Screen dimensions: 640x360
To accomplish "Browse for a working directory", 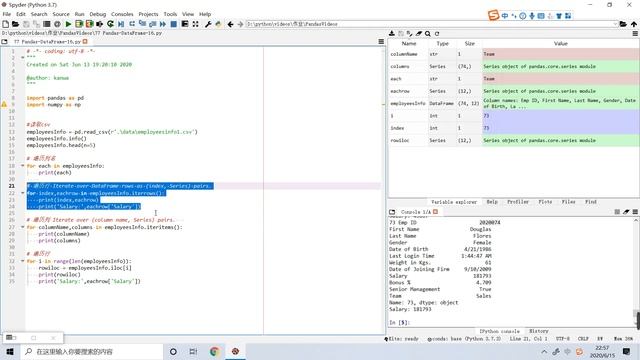I will pos(623,24).
